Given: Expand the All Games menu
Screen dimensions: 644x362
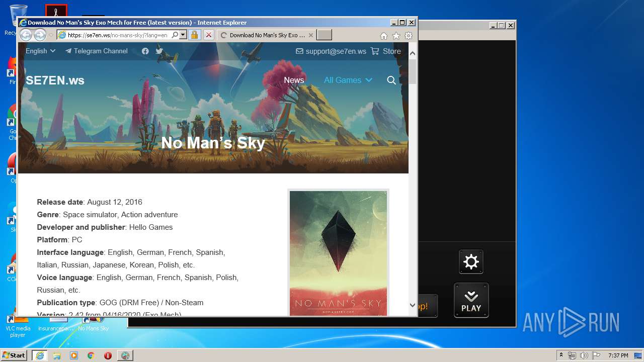Looking at the screenshot, I should (348, 80).
